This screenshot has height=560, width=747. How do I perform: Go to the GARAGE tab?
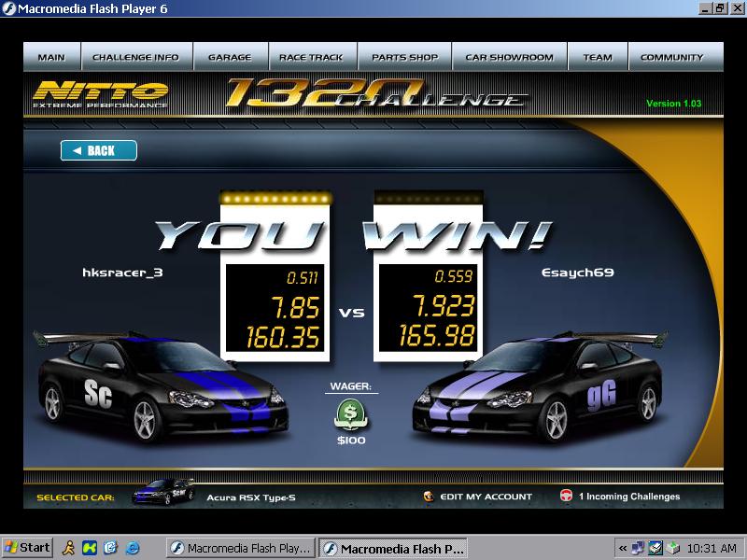click(230, 57)
